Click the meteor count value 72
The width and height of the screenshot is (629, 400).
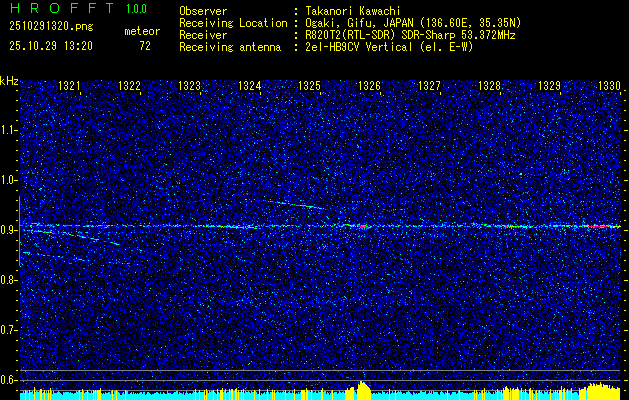point(145,46)
